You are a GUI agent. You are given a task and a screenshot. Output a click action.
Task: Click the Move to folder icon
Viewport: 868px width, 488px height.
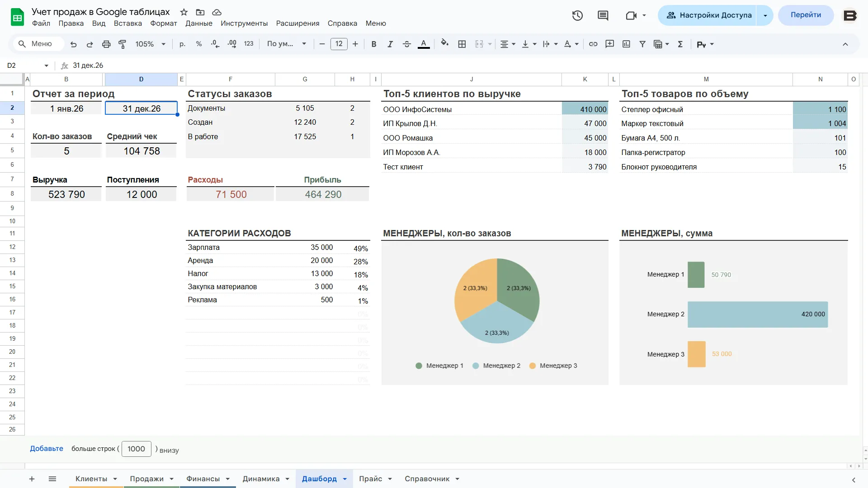click(200, 12)
